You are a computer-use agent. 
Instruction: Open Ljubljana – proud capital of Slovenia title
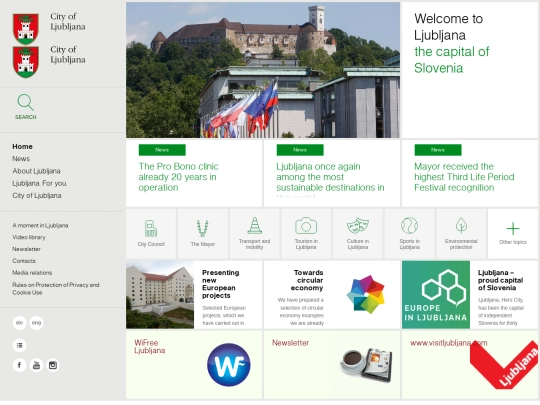[x=500, y=280]
